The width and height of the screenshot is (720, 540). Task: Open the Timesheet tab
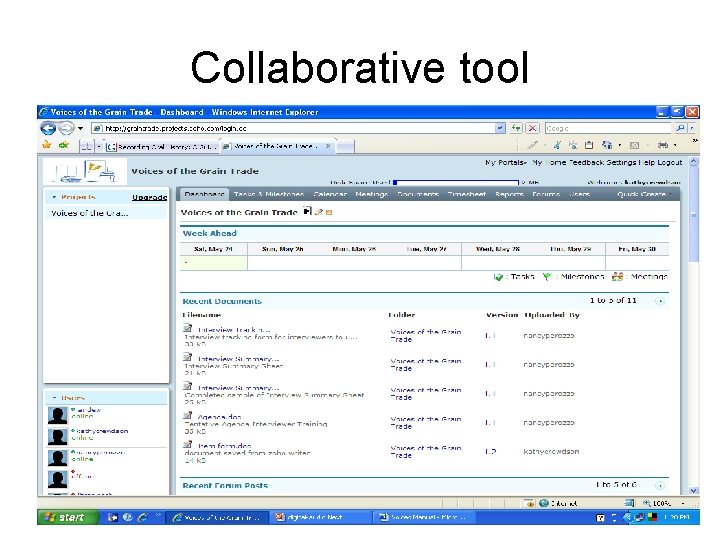click(x=467, y=194)
